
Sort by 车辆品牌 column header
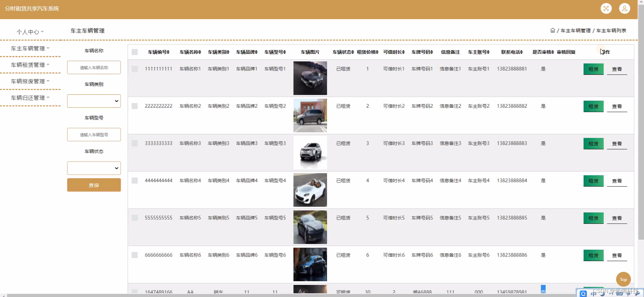(x=247, y=52)
